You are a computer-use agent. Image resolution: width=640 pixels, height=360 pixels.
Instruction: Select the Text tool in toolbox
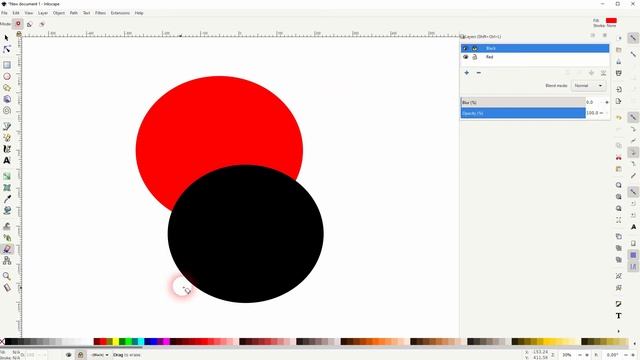[x=7, y=160]
